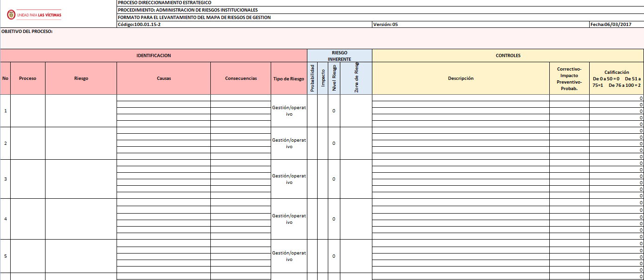
Task: Click the empty Zona de Riesgo cell of row 4
Action: [356, 219]
